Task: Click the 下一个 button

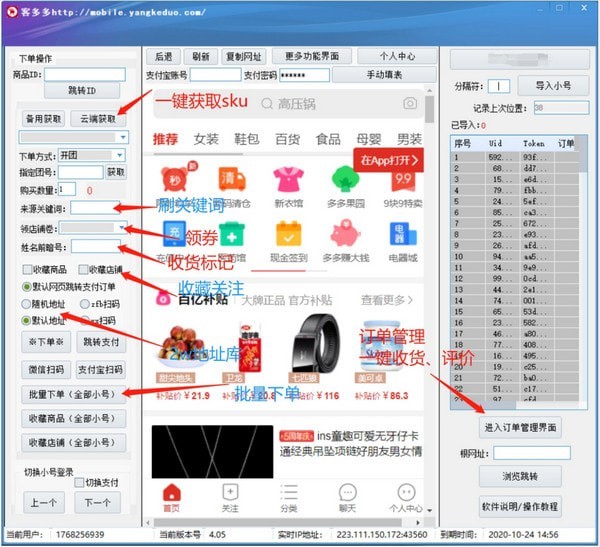Action: point(98,502)
